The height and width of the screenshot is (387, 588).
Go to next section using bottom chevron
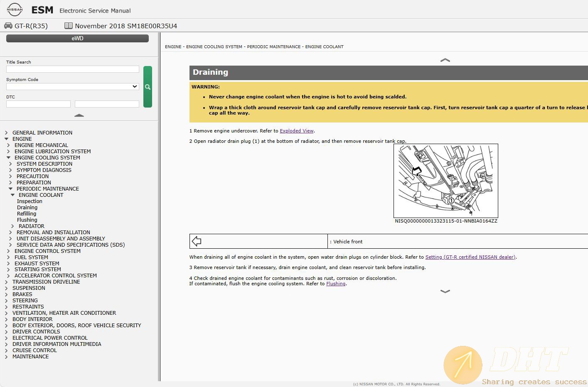[x=445, y=291]
